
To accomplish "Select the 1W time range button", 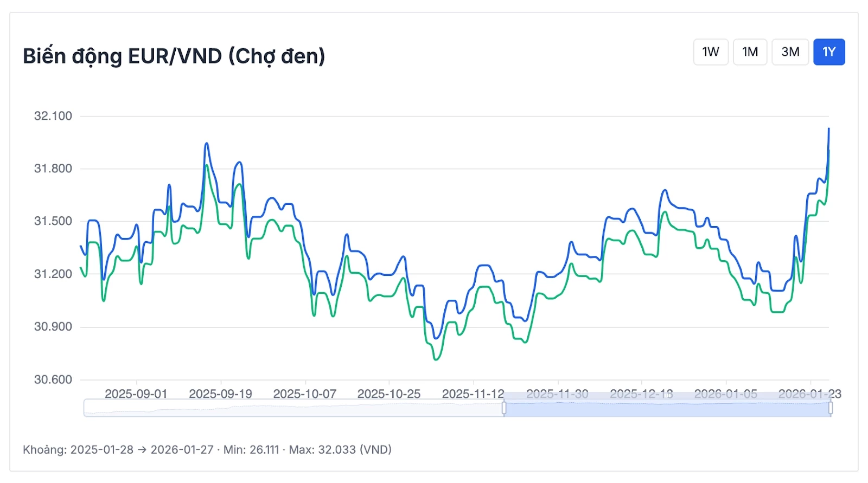I will 711,52.
